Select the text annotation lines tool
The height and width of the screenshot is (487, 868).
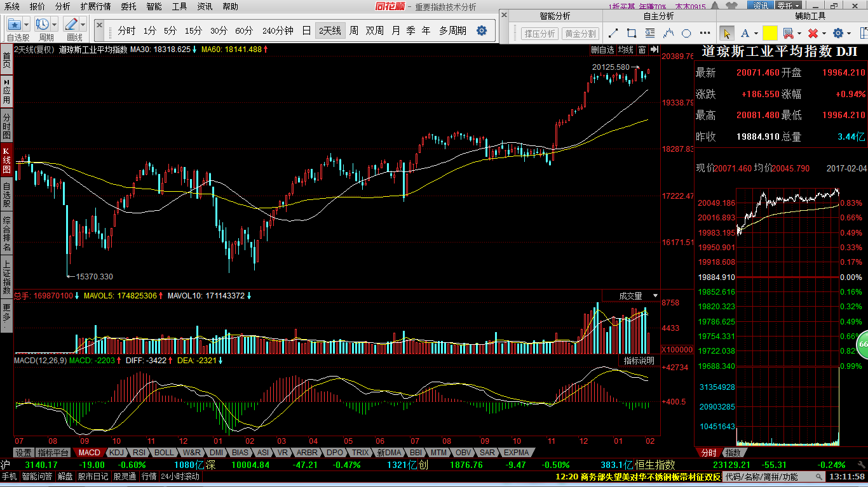[650, 33]
